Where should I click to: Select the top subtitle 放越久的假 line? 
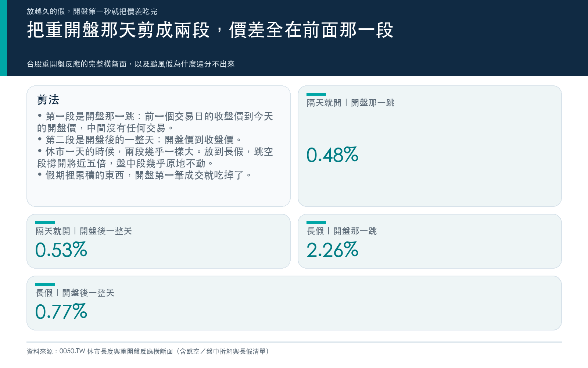(x=92, y=11)
